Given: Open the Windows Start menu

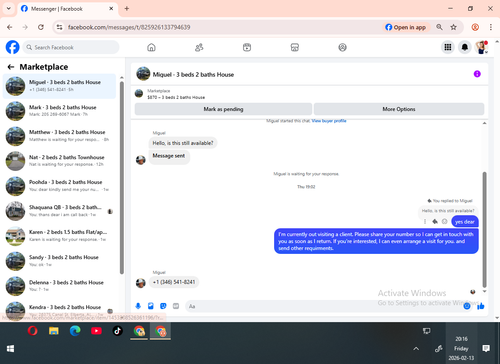Looking at the screenshot, I should (10, 349).
